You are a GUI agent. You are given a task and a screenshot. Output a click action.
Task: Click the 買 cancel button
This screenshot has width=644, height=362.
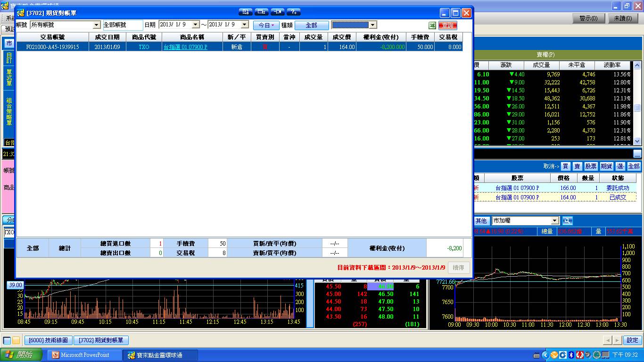(565, 166)
